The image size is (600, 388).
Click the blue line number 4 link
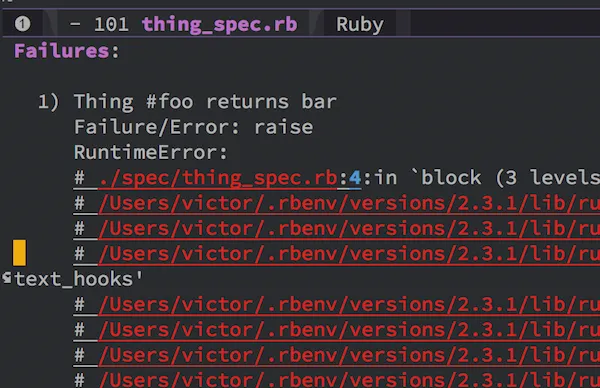click(355, 178)
